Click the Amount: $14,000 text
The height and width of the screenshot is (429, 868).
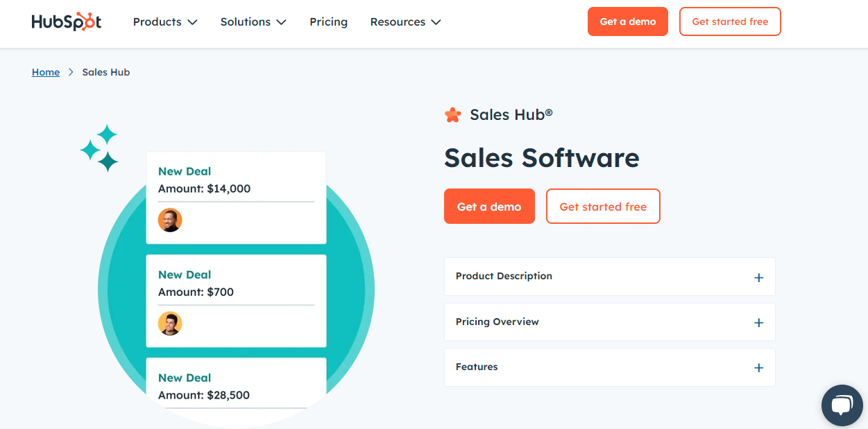click(204, 189)
